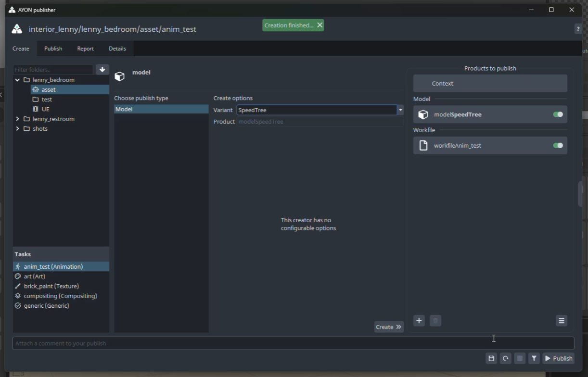Click the trash delete product button

pos(435,321)
